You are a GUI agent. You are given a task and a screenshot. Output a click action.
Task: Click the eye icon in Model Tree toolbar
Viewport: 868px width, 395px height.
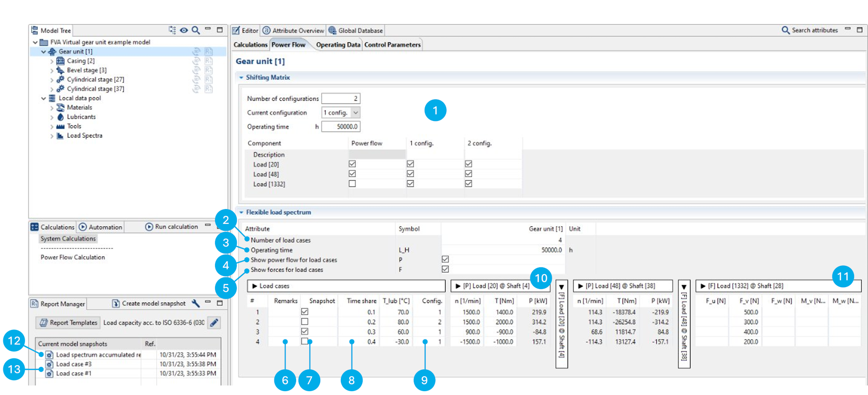[x=184, y=30]
